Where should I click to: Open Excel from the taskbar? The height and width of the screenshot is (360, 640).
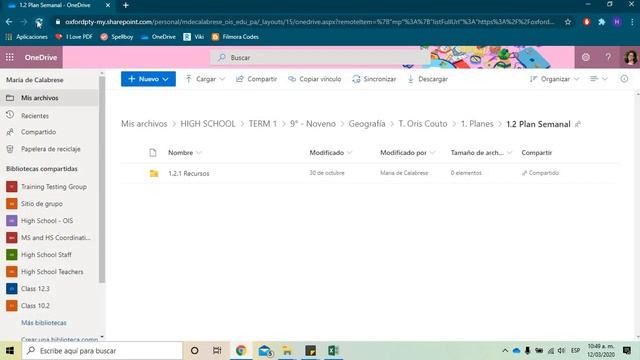[333, 351]
